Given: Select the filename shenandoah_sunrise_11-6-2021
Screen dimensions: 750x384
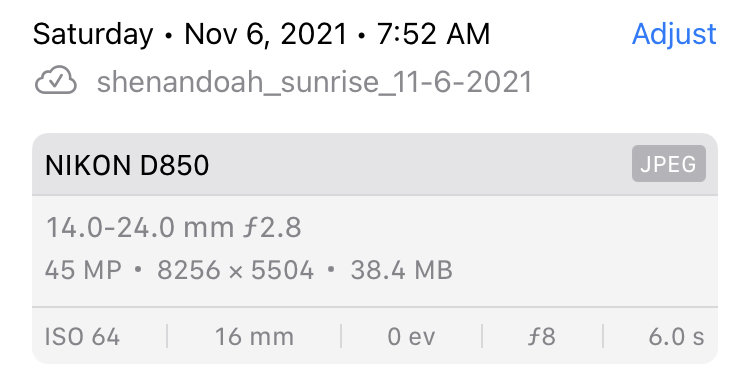Looking at the screenshot, I should point(314,82).
